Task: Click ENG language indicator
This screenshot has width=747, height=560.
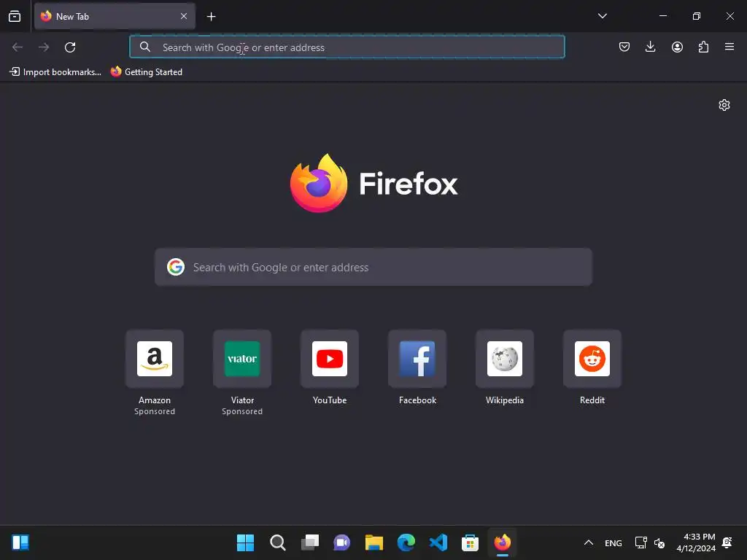Action: (613, 542)
